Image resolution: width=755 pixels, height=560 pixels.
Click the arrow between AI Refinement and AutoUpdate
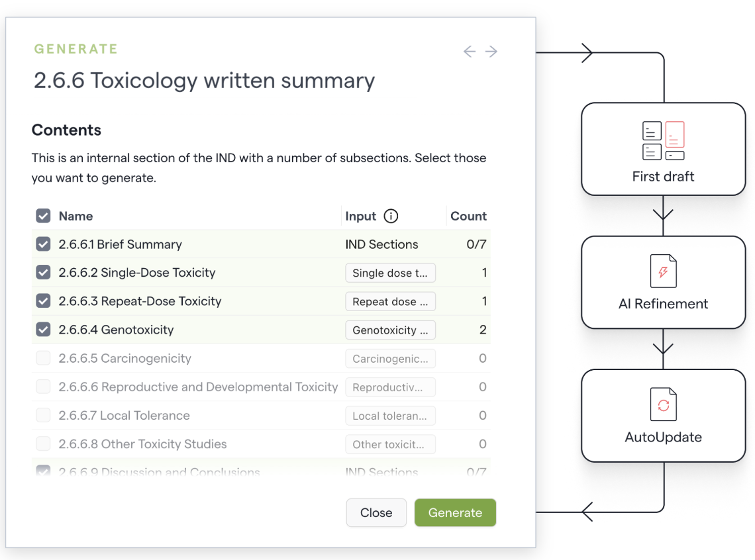click(x=663, y=348)
